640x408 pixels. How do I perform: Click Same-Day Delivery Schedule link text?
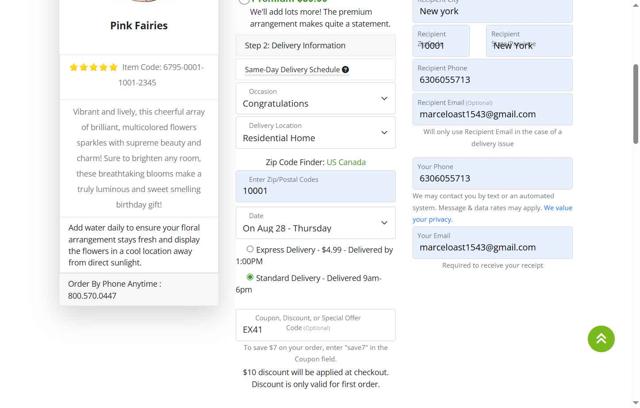coord(292,70)
